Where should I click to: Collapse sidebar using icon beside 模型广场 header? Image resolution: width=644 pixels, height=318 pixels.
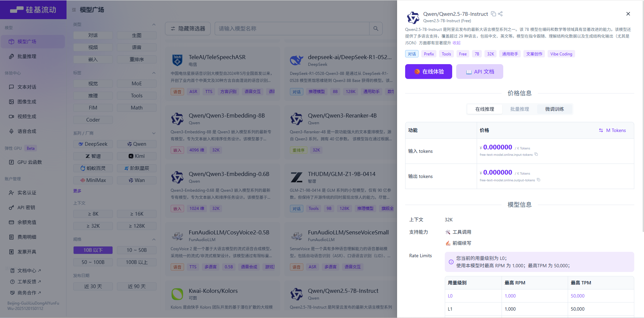(74, 10)
